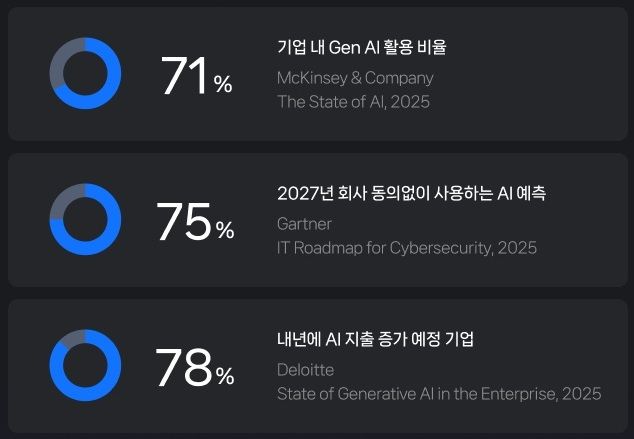634x439 pixels.
Task: Open the McKinsey & Company source
Action: 355,77
